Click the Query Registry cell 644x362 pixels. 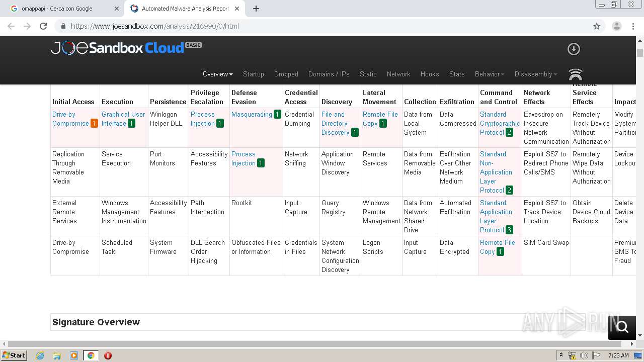tap(340, 216)
